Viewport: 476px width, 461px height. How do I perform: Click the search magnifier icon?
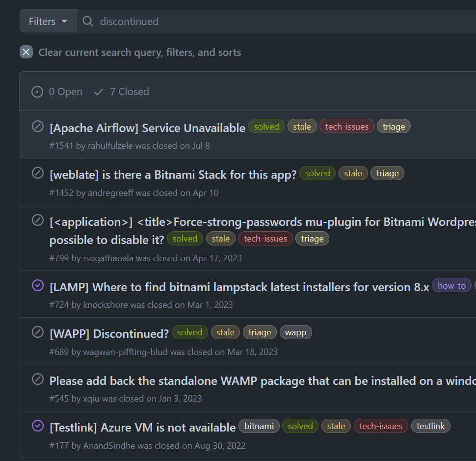coord(88,21)
